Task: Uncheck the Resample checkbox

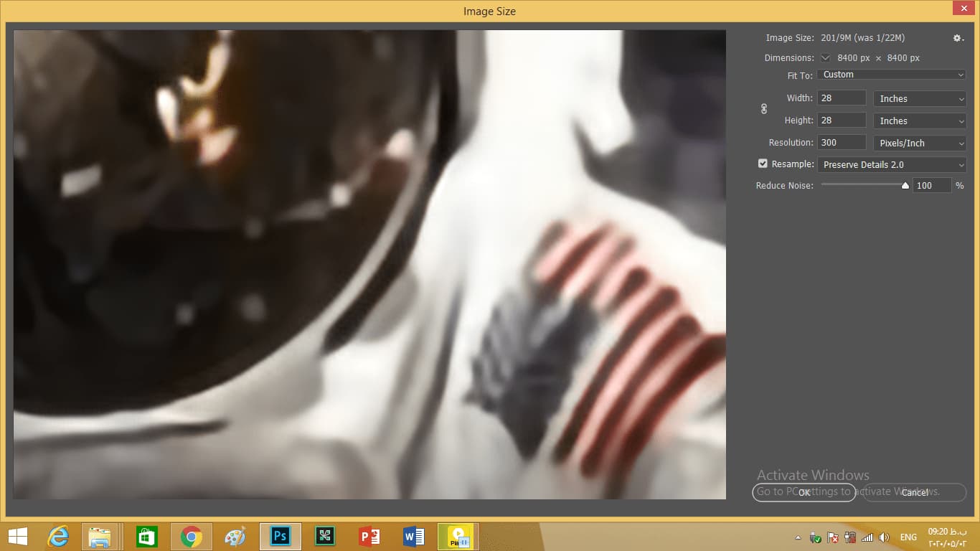Action: tap(763, 164)
